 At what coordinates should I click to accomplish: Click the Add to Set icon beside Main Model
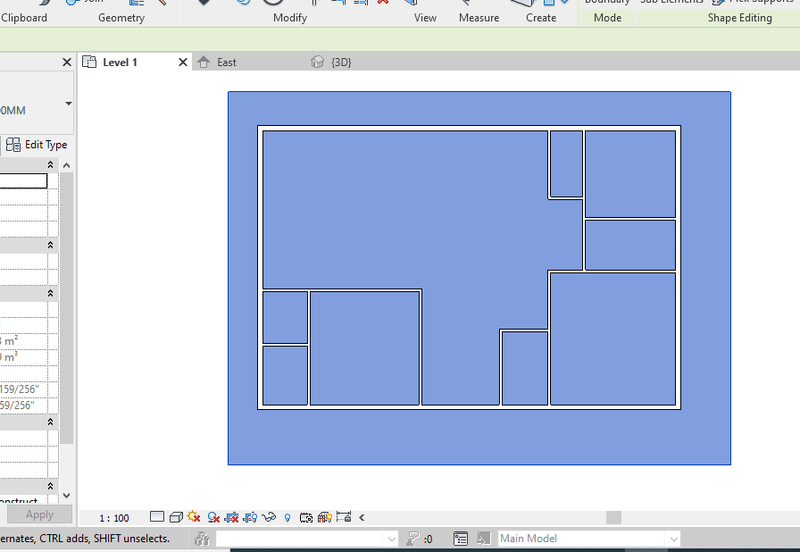pyautogui.click(x=483, y=538)
